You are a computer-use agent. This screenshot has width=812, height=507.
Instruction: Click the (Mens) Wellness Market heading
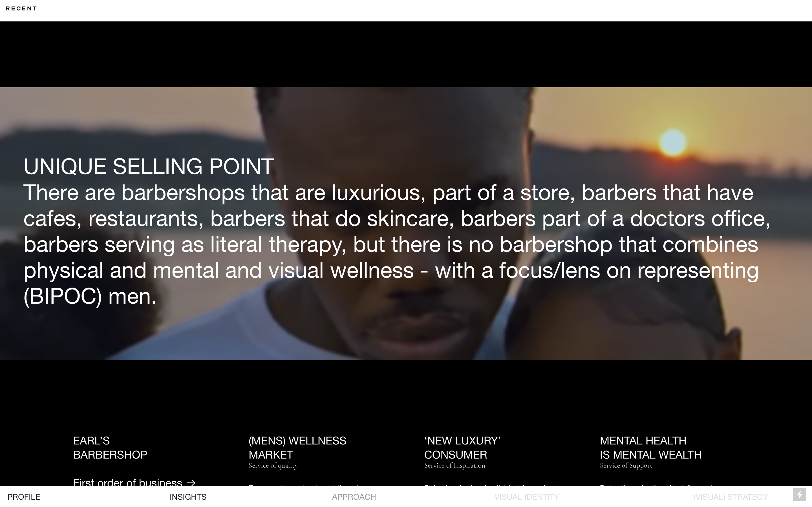[297, 447]
